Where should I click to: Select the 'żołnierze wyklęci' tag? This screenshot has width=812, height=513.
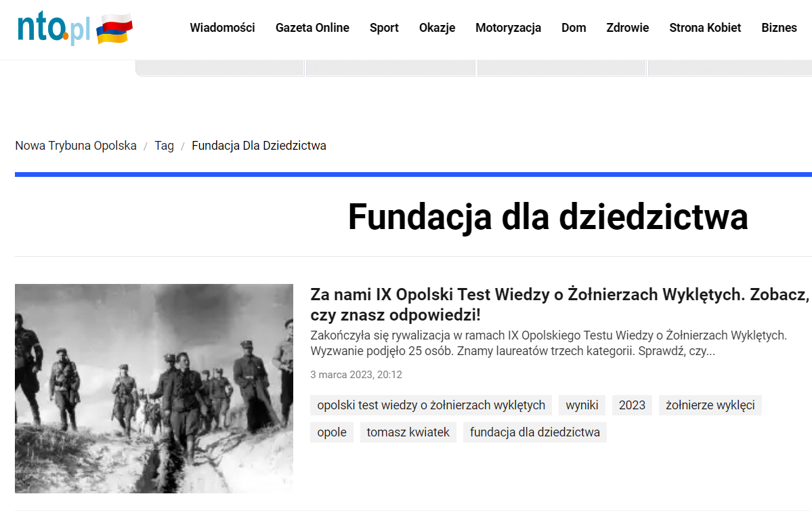710,405
